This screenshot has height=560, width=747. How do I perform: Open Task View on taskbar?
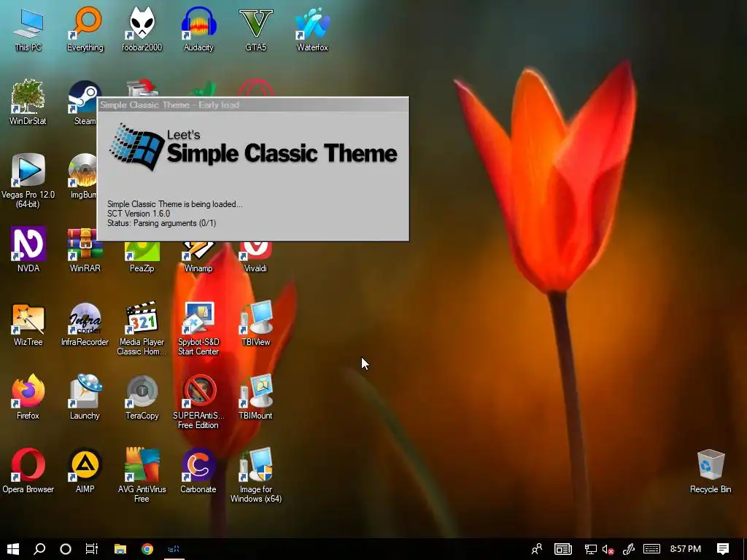point(91,549)
